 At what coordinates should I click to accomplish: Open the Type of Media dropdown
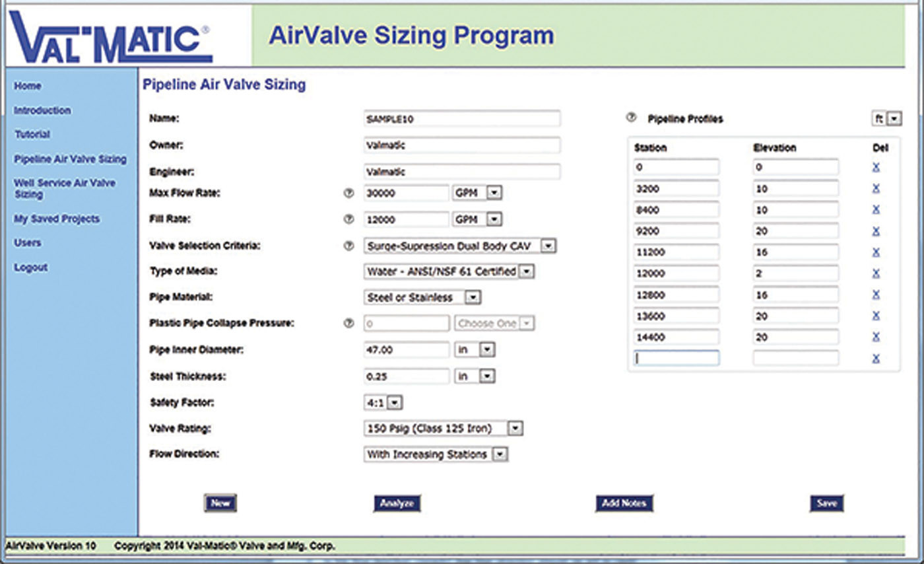[449, 271]
